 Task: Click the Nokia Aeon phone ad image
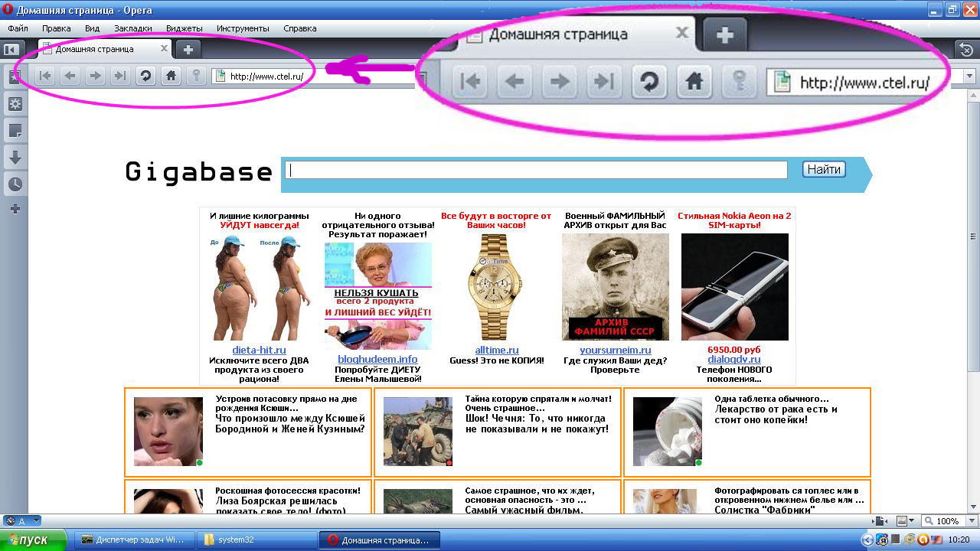coord(734,286)
